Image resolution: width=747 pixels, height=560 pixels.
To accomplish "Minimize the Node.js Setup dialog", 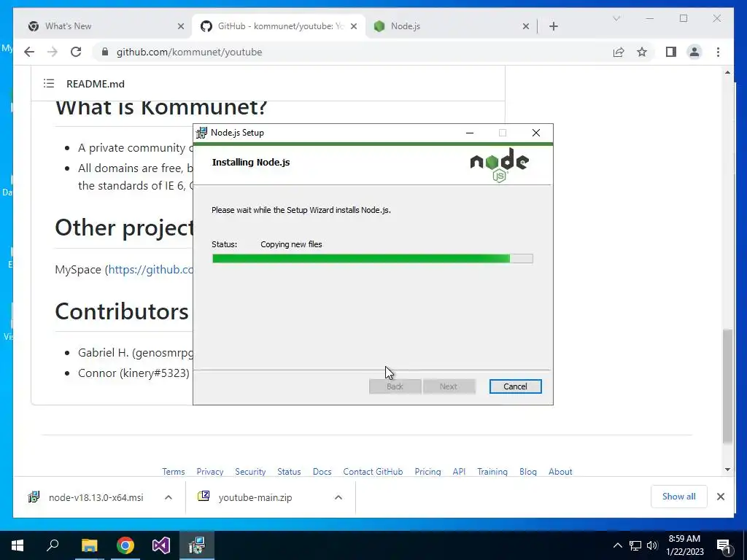I will [470, 133].
